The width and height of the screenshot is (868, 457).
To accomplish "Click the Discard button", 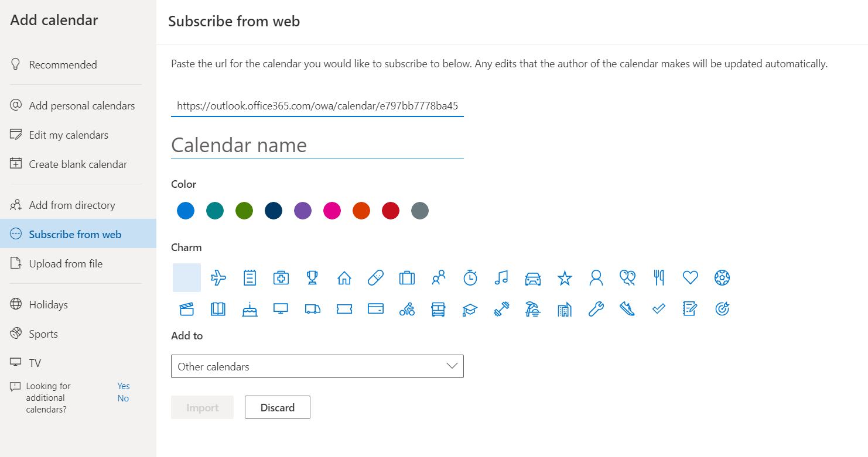I will pyautogui.click(x=277, y=408).
